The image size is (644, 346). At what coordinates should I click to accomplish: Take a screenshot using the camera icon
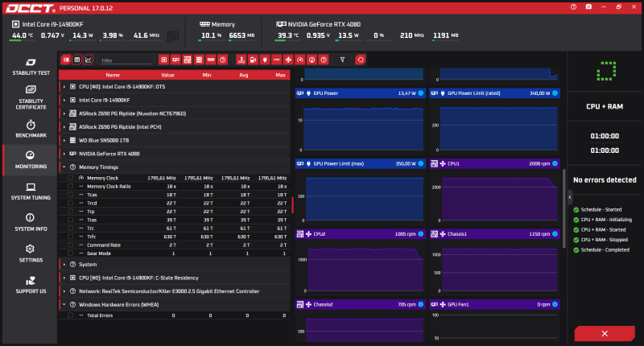588,7
